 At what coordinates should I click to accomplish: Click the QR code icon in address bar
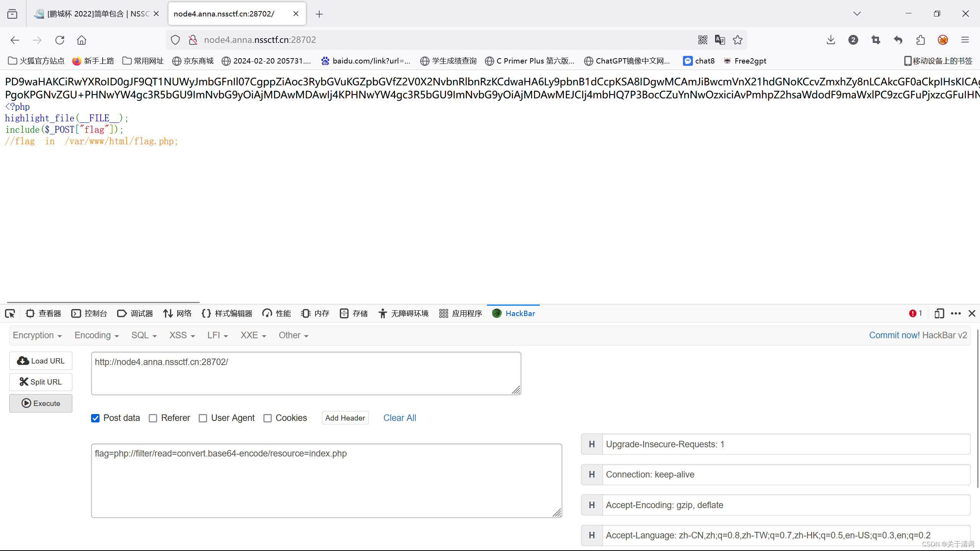coord(703,40)
